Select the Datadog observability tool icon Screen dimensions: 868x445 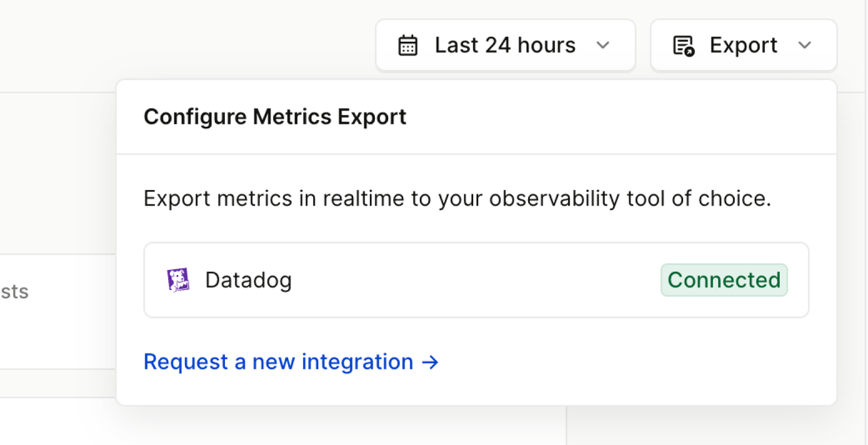pyautogui.click(x=178, y=279)
